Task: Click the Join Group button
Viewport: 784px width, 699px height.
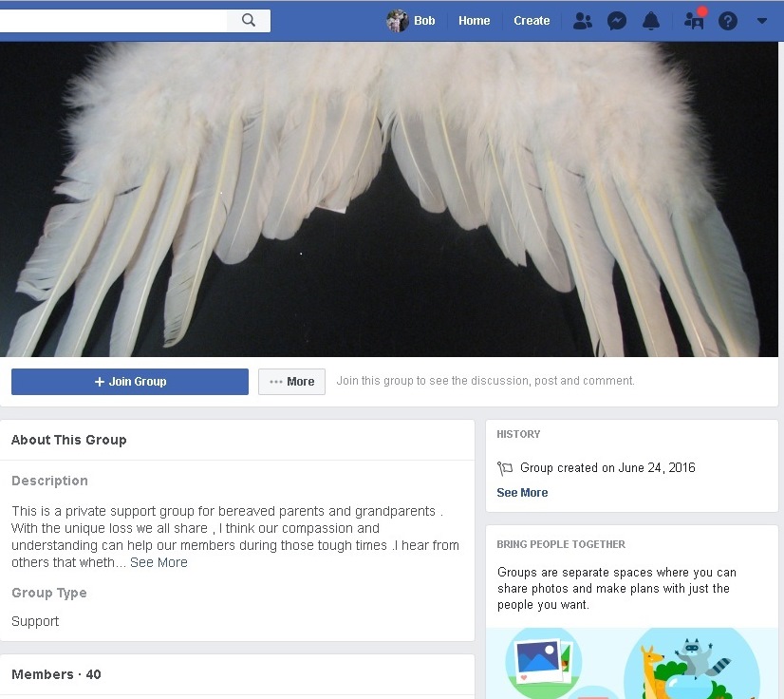Action: click(x=130, y=382)
